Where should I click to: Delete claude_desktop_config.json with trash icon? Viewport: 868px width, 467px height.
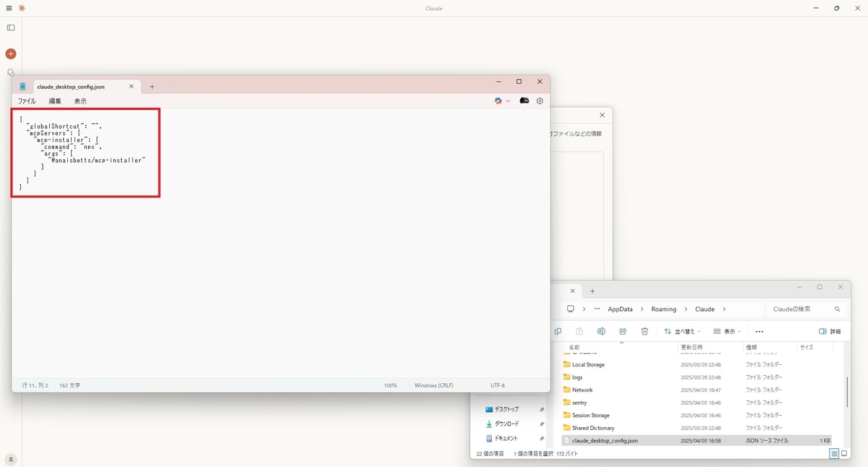click(644, 331)
